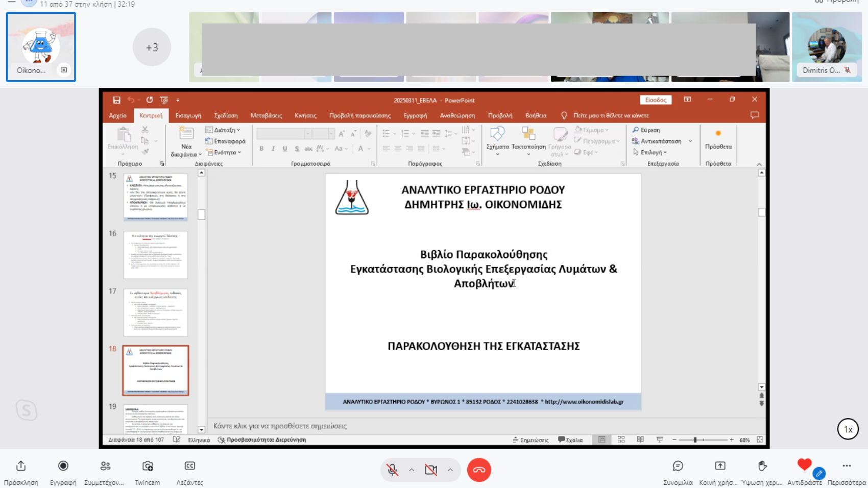Open spell check icon in status bar
This screenshot has width=868, height=488.
[176, 440]
